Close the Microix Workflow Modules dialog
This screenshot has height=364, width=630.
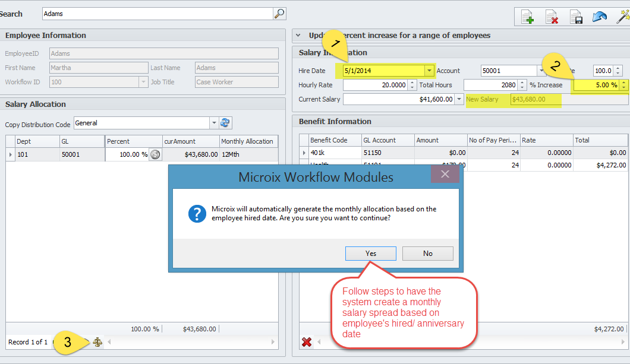[x=445, y=175]
